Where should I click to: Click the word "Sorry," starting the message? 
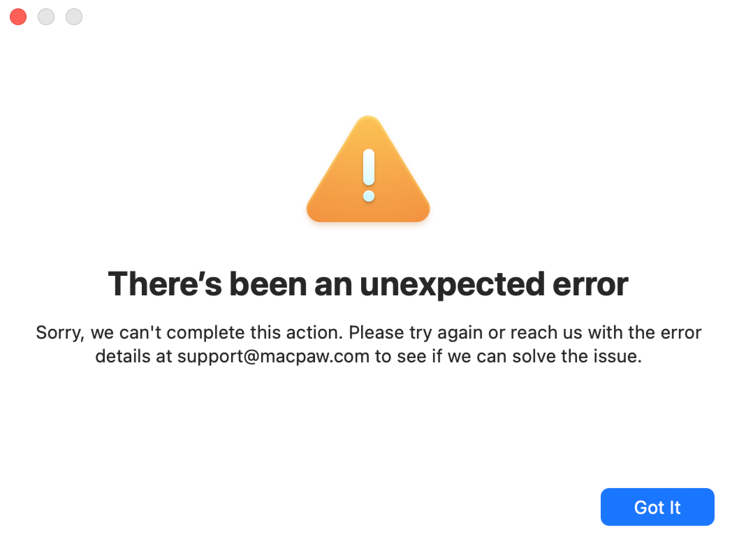(x=60, y=333)
